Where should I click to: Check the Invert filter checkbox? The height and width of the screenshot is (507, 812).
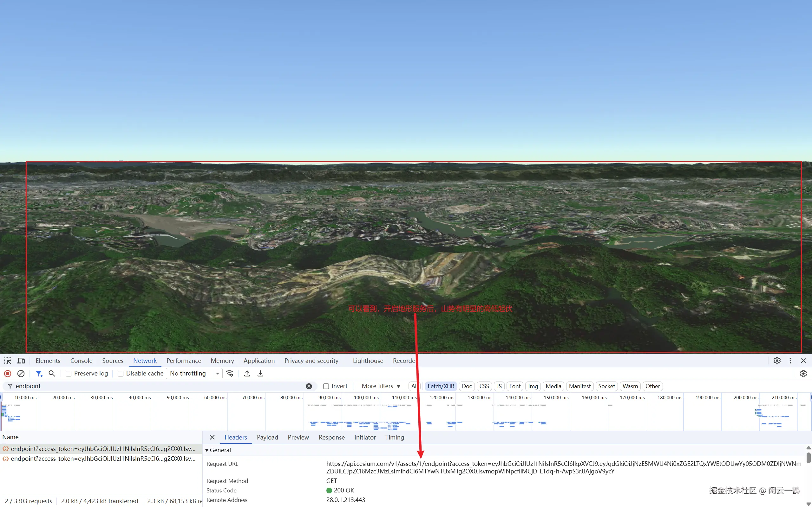point(326,386)
